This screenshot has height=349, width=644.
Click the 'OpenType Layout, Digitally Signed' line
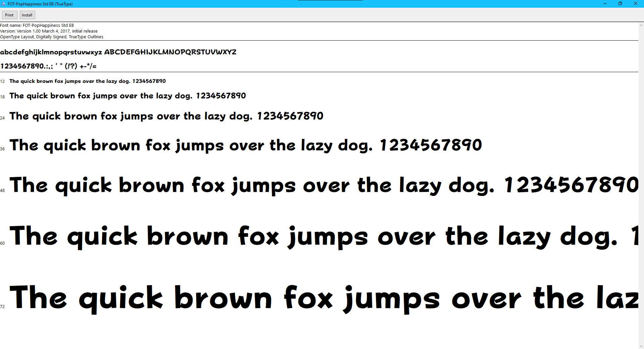tap(52, 37)
